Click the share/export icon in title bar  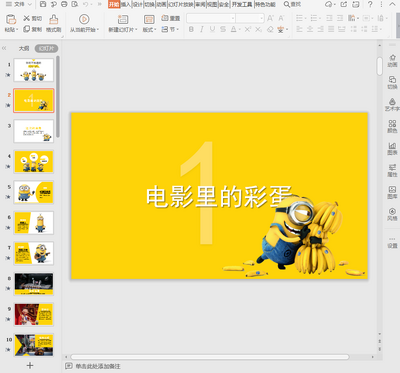tap(344, 4)
